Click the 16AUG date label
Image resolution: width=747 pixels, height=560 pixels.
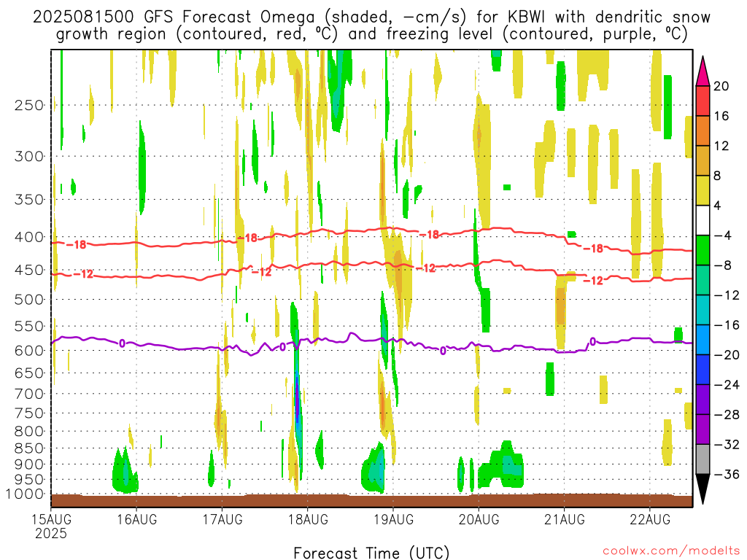[136, 519]
